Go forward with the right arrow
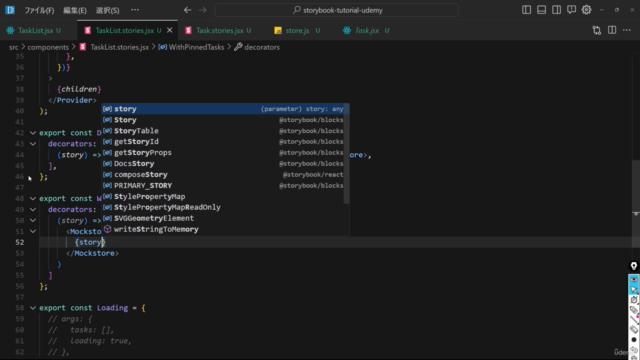The image size is (640, 360). coord(203,10)
